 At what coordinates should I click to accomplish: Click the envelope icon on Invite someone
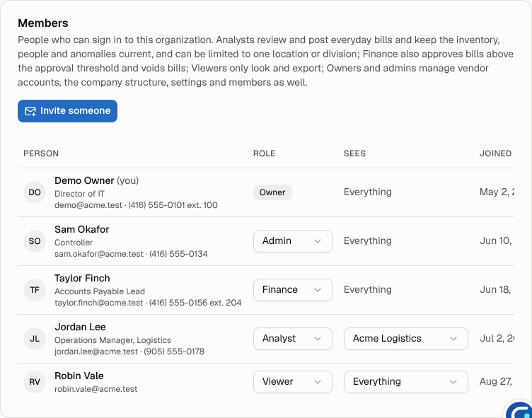click(x=30, y=111)
